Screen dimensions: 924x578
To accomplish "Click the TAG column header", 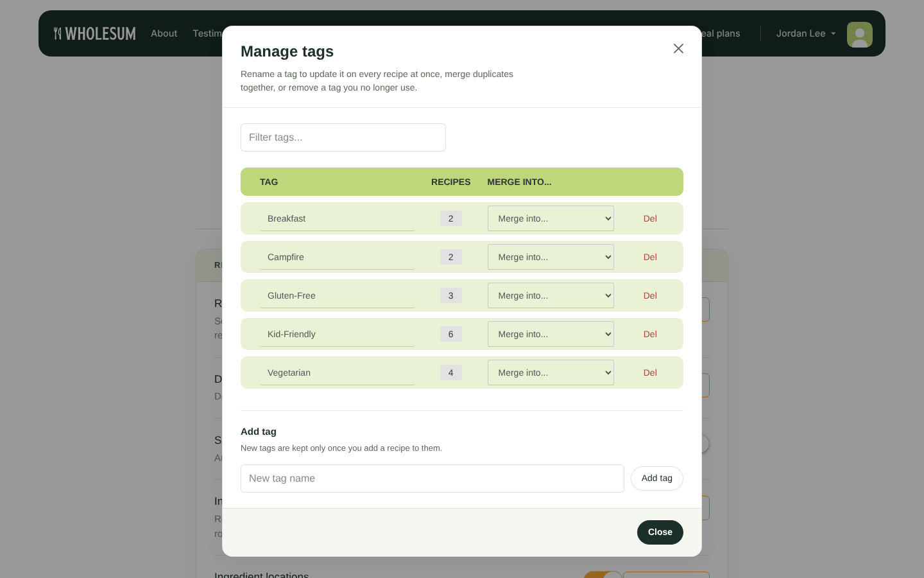I will (269, 182).
